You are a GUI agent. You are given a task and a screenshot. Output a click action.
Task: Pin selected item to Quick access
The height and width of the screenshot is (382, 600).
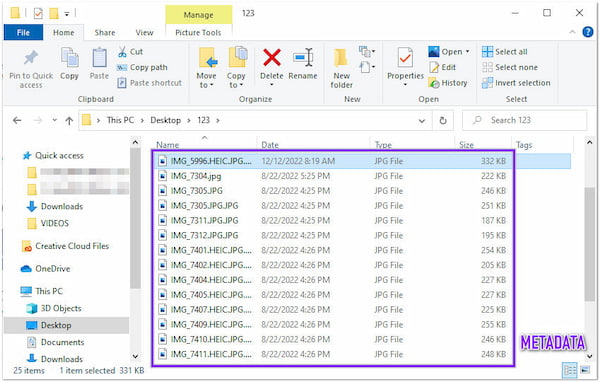point(31,69)
